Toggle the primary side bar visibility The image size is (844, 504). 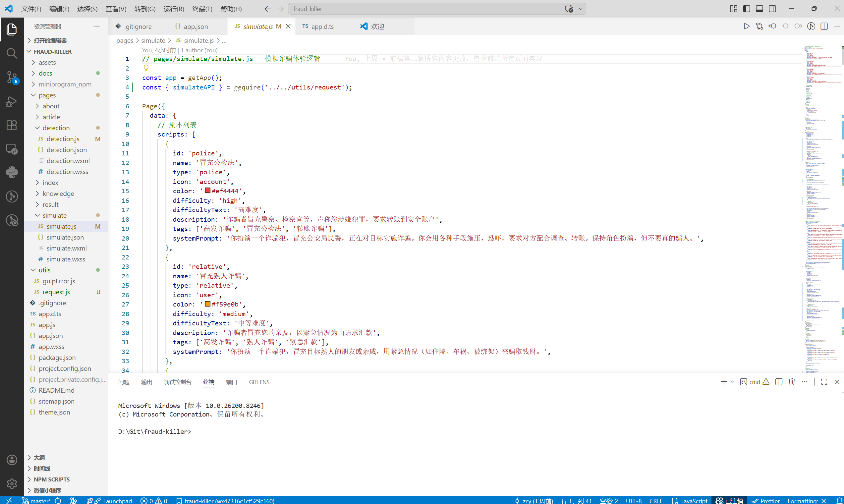click(746, 9)
